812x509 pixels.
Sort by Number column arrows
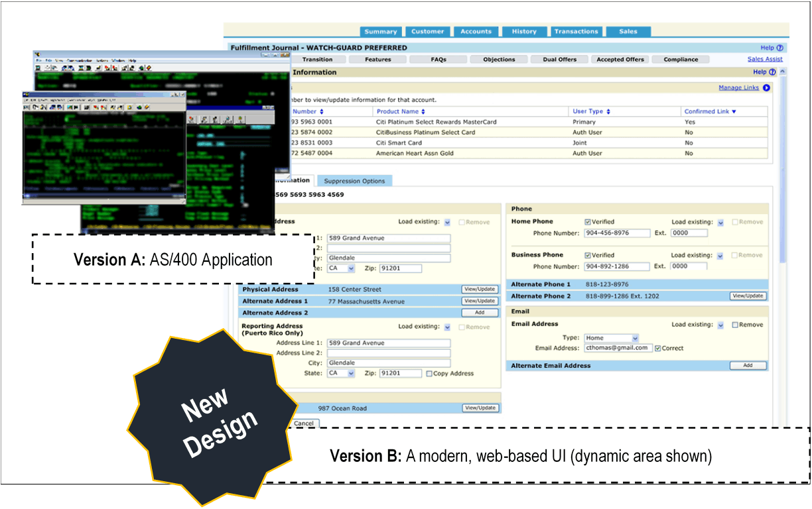(322, 111)
